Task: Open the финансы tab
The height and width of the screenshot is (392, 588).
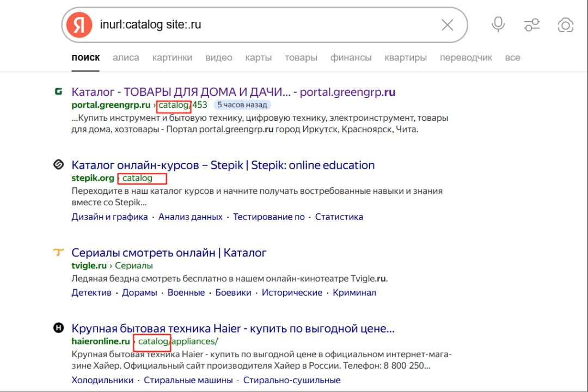Action: (x=351, y=58)
